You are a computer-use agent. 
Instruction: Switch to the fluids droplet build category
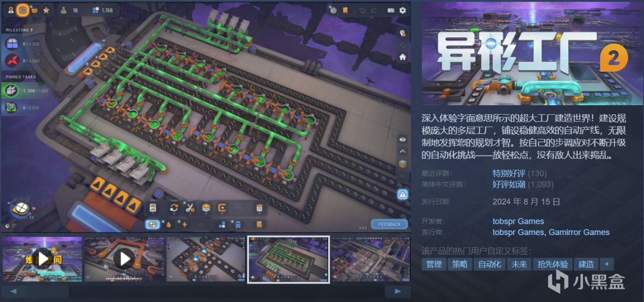point(169,224)
